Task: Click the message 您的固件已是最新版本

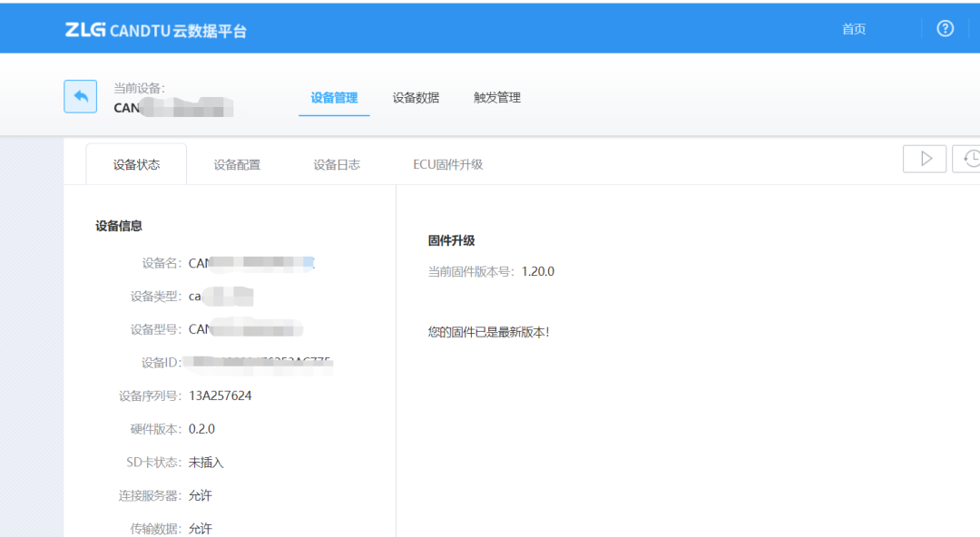Action: point(491,331)
